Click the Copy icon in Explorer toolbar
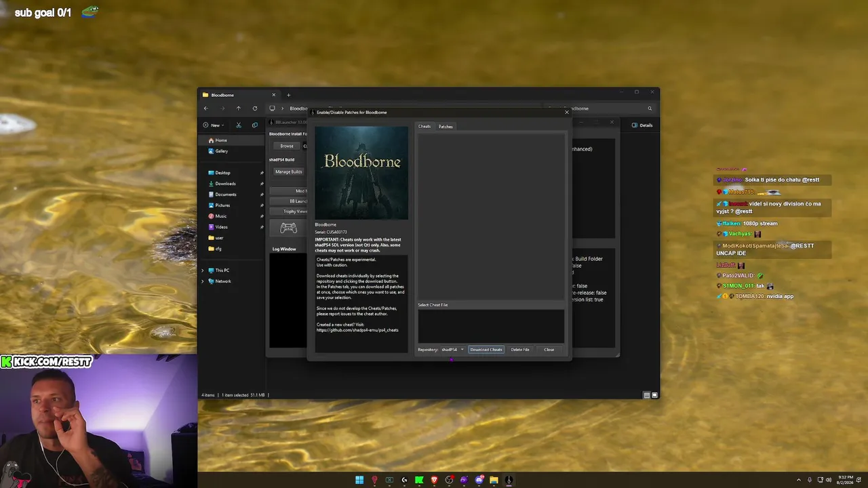The height and width of the screenshot is (488, 868). (255, 125)
